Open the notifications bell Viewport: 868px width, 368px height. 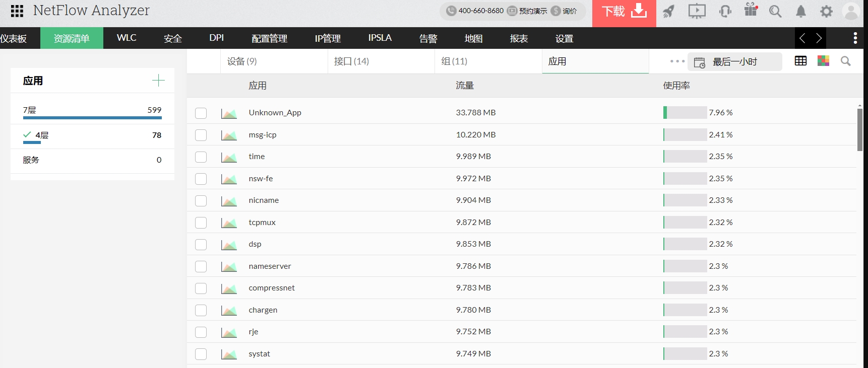[x=801, y=11]
